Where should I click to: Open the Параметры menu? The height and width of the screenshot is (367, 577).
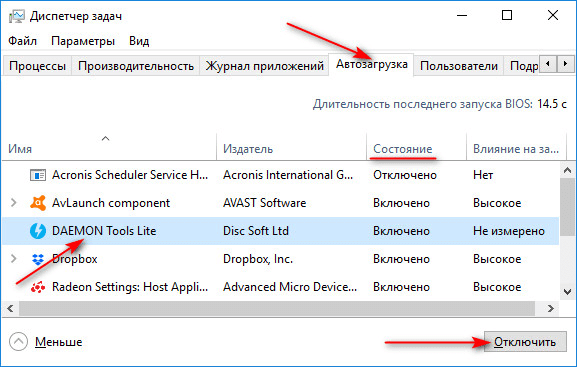pyautogui.click(x=83, y=40)
